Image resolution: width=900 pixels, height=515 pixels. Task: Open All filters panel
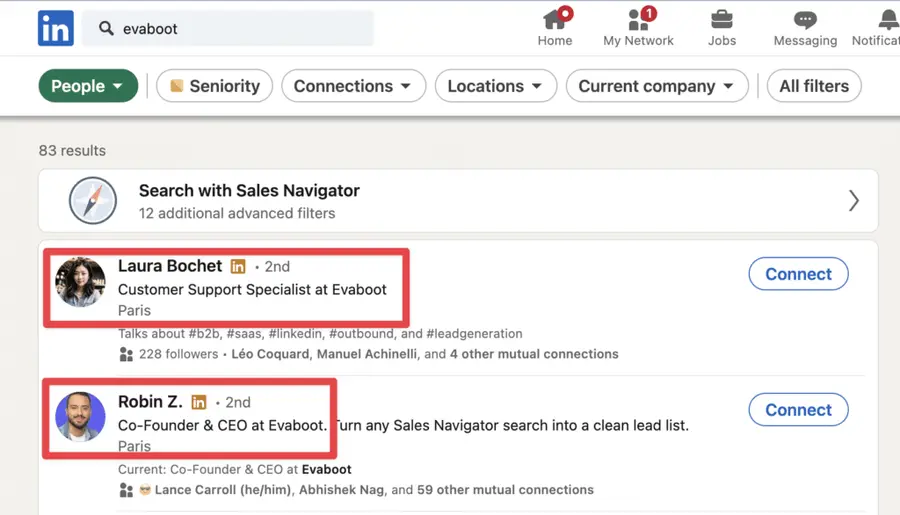[x=814, y=86]
